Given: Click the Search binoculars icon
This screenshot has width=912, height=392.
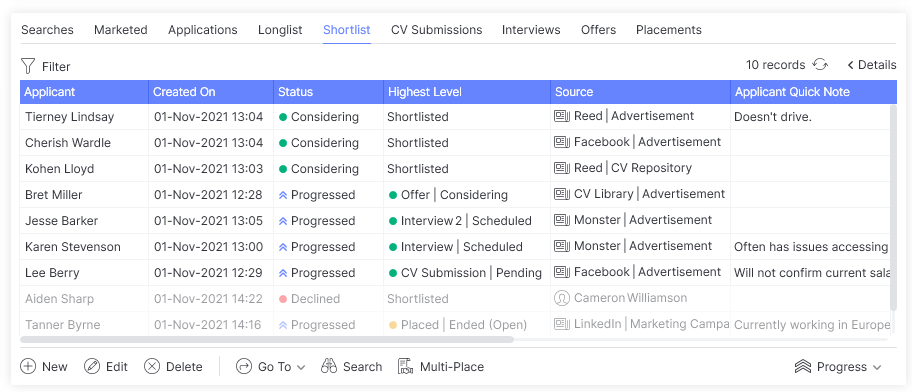Looking at the screenshot, I should (329, 366).
